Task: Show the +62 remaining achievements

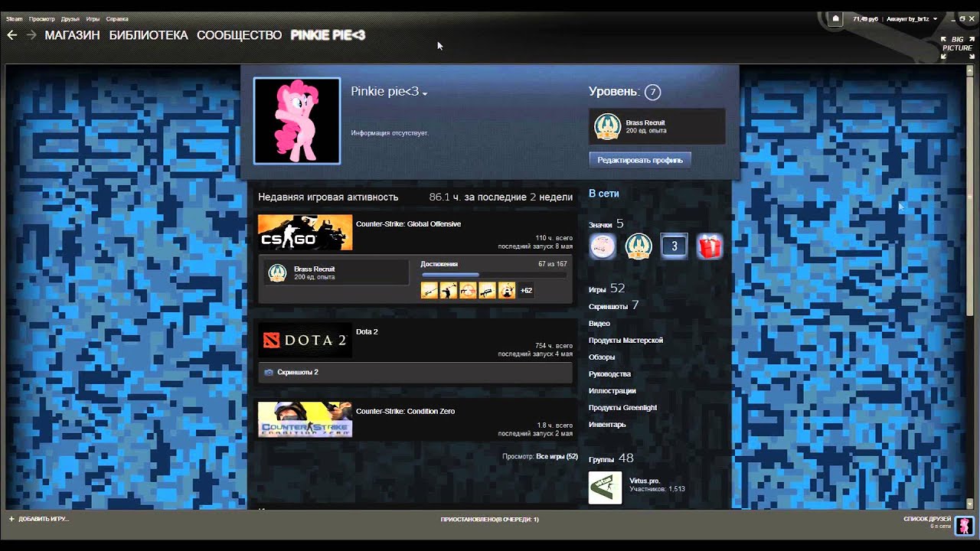Action: (526, 291)
